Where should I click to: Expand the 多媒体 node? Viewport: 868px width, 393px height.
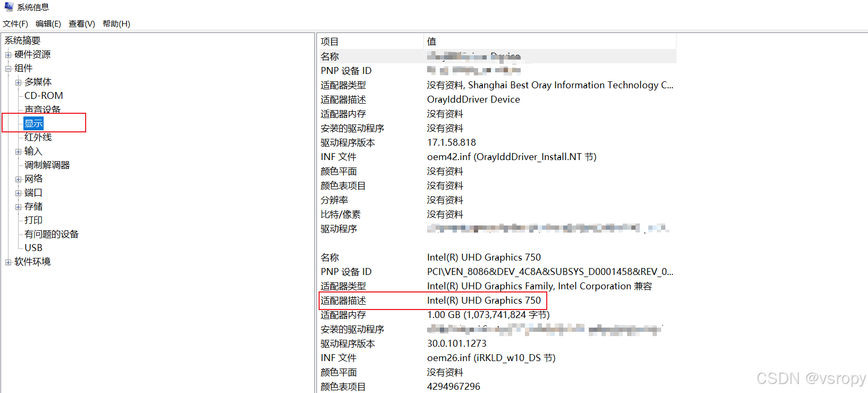click(x=18, y=82)
